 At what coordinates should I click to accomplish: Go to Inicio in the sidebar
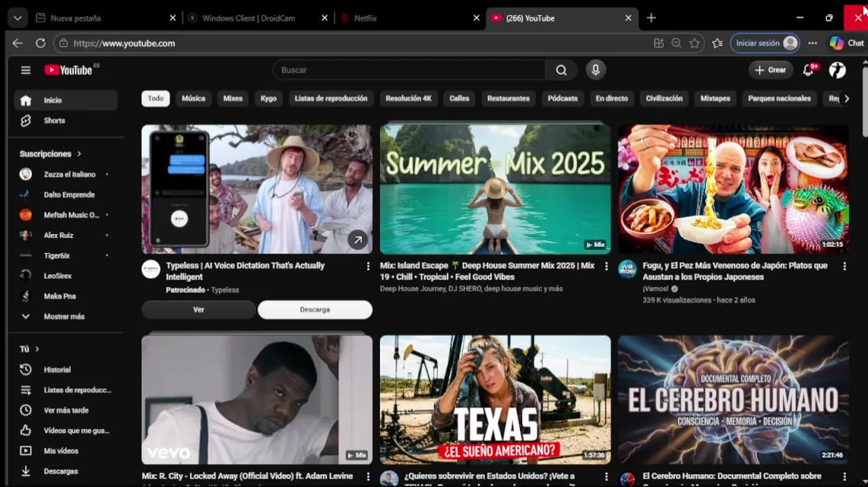pos(65,100)
